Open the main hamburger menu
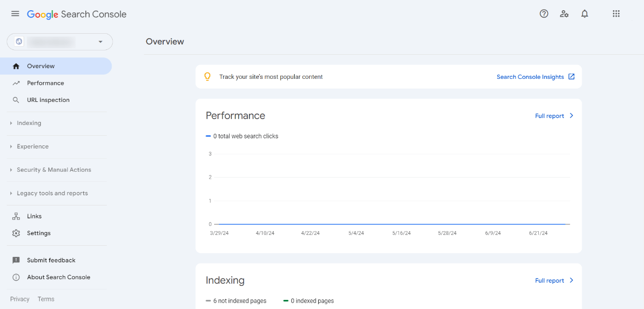Screen dimensions: 644x309 (15, 14)
